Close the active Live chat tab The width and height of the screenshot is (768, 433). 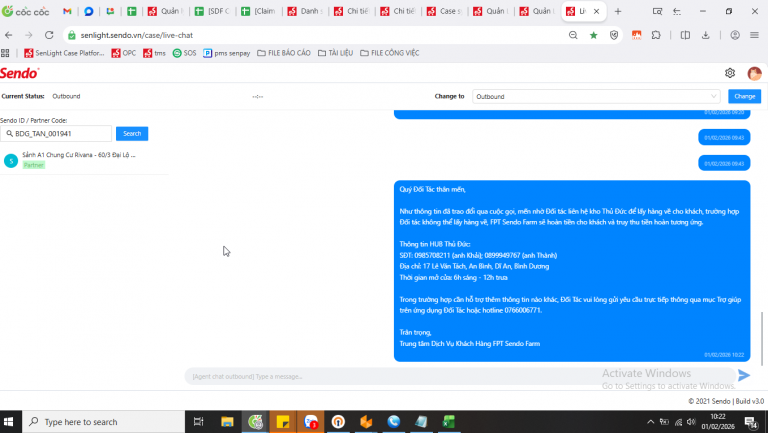(x=597, y=11)
